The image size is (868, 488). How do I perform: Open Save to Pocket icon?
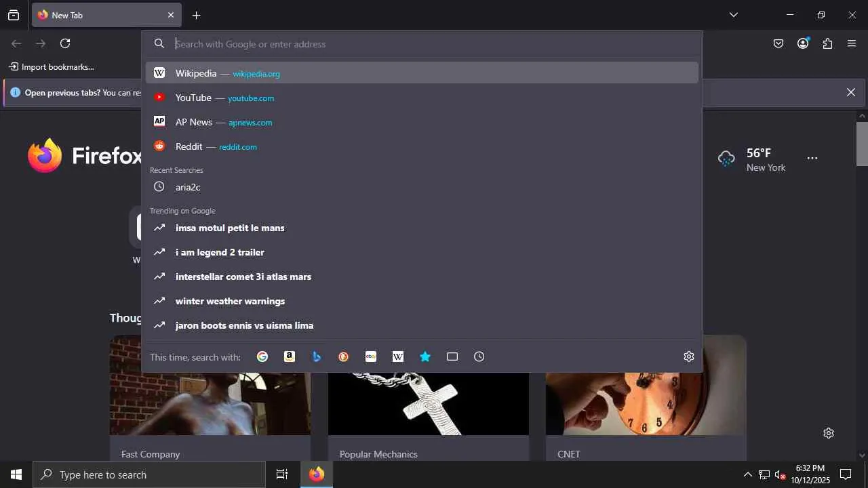(778, 43)
